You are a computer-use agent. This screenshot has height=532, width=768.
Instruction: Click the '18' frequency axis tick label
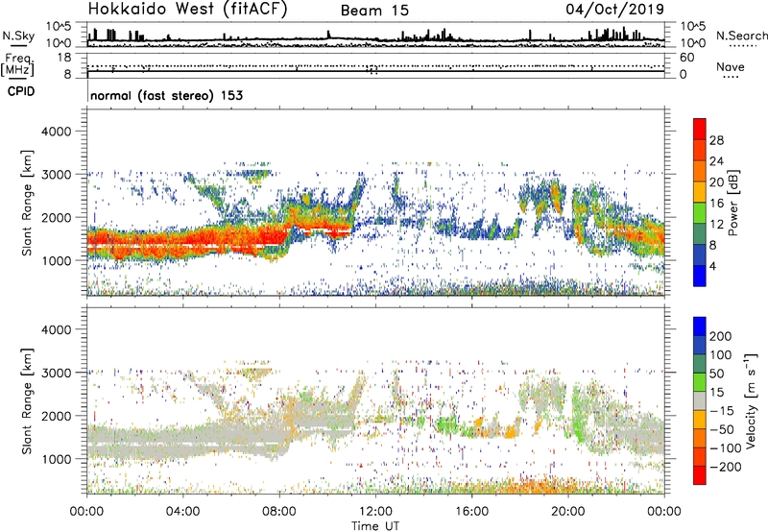click(64, 58)
